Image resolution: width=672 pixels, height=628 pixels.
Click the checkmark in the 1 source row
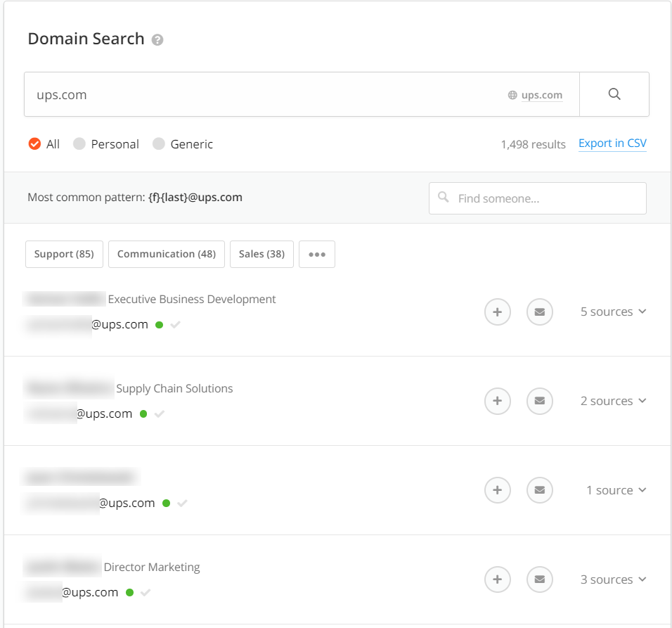[x=182, y=504]
